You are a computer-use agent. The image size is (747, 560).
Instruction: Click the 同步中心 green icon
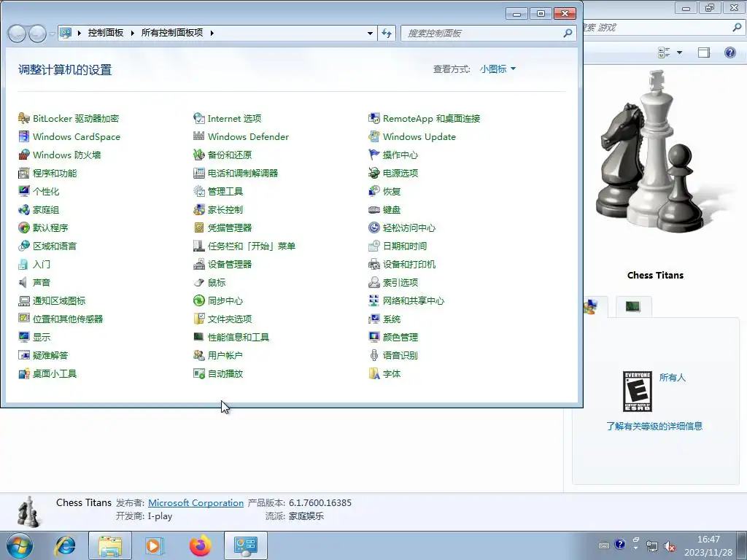click(199, 300)
